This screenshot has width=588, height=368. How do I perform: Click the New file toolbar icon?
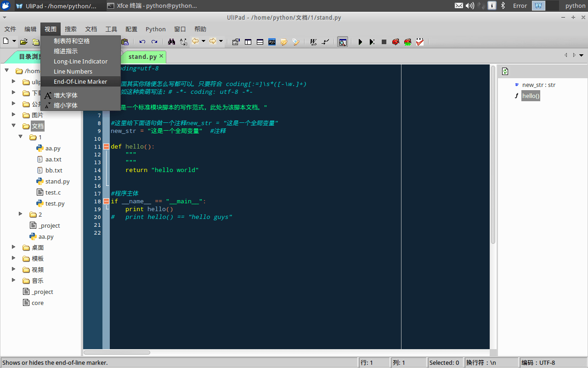point(6,41)
